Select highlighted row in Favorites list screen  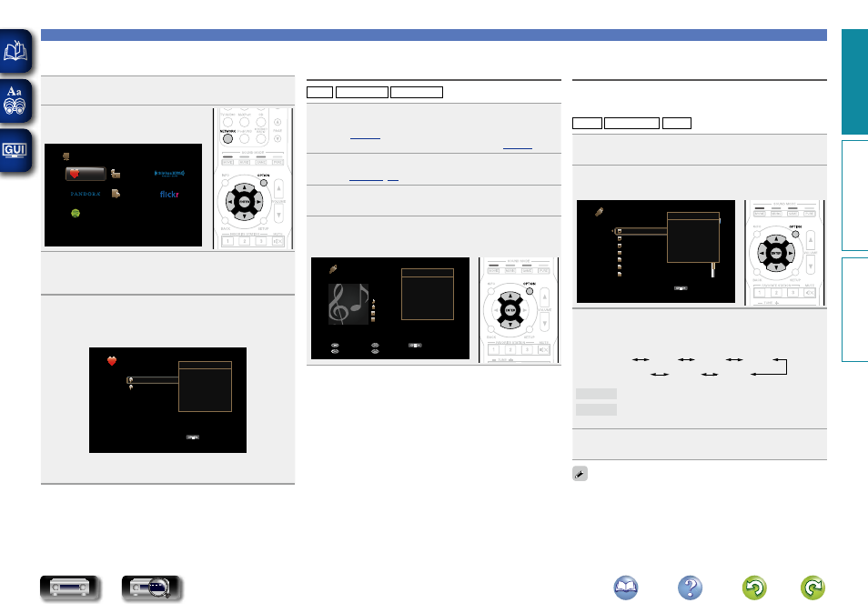point(153,380)
